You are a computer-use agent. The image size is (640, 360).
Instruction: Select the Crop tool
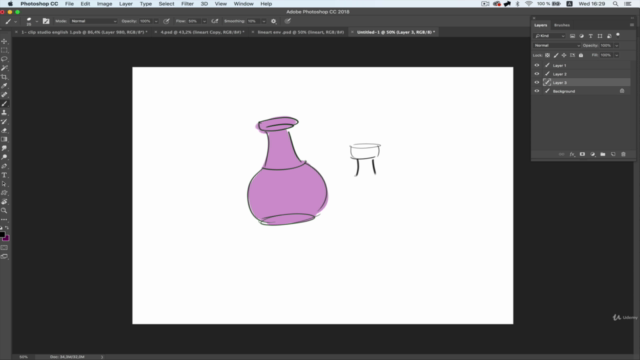click(4, 77)
